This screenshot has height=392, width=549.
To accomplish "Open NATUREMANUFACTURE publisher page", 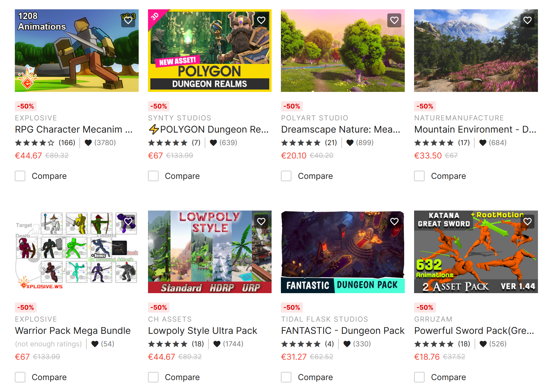I will click(x=459, y=118).
